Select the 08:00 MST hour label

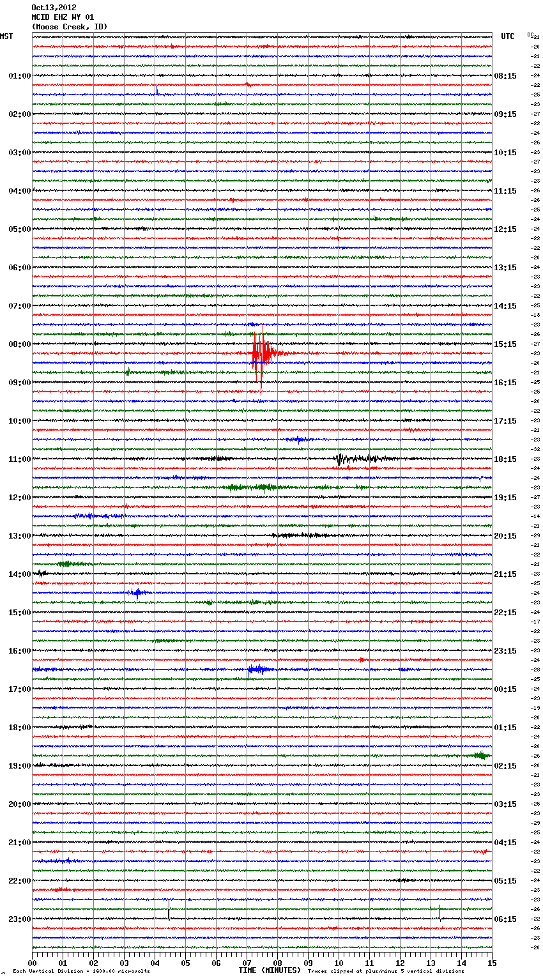(19, 344)
